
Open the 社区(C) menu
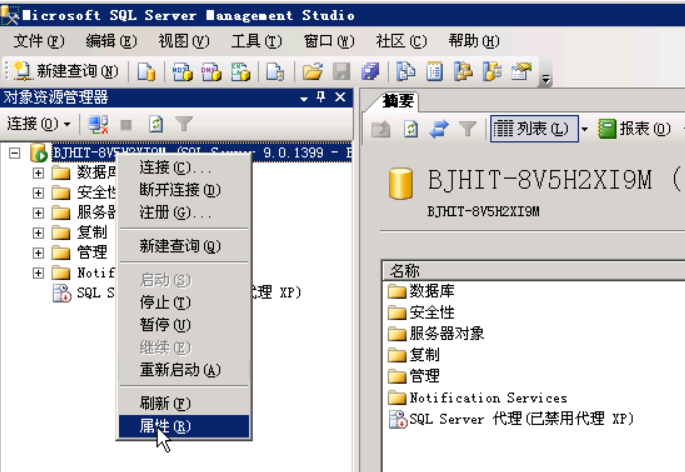[x=401, y=41]
